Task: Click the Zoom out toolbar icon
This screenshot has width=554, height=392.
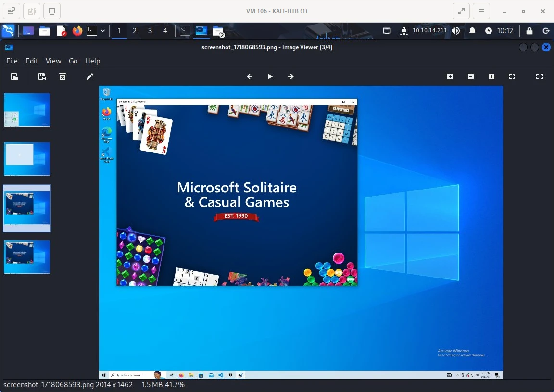Action: (471, 76)
